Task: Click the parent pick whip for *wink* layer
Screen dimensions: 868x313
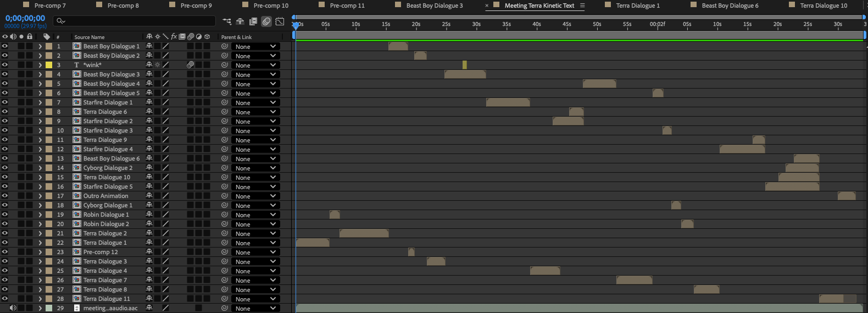Action: [225, 65]
